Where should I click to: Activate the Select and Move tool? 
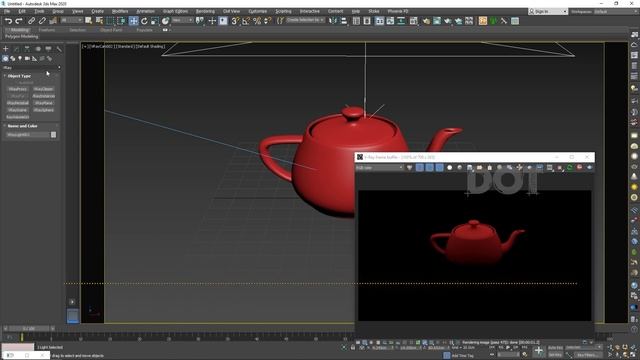tap(133, 20)
